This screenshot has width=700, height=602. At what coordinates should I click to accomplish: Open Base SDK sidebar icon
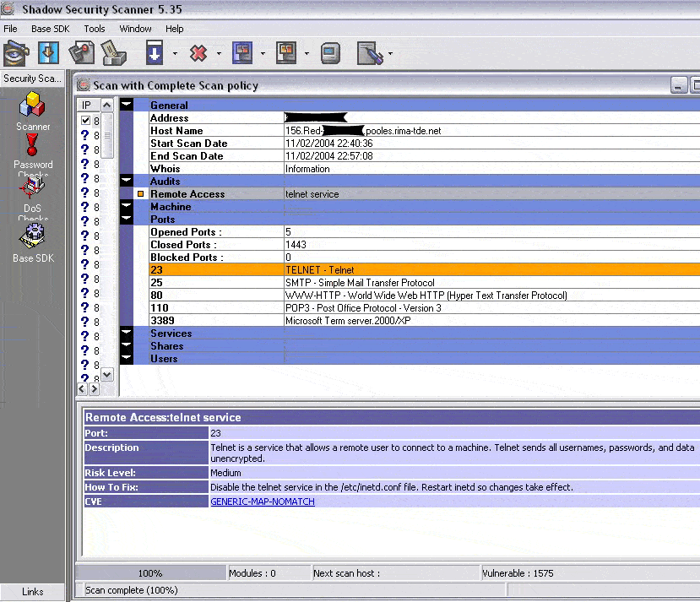pyautogui.click(x=33, y=243)
